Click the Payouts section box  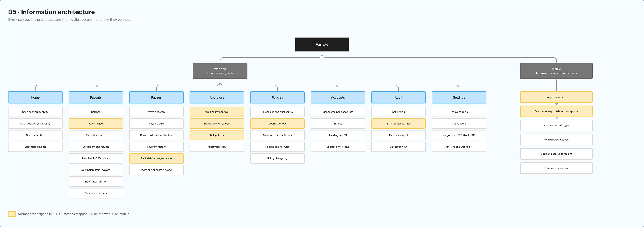coord(96,97)
